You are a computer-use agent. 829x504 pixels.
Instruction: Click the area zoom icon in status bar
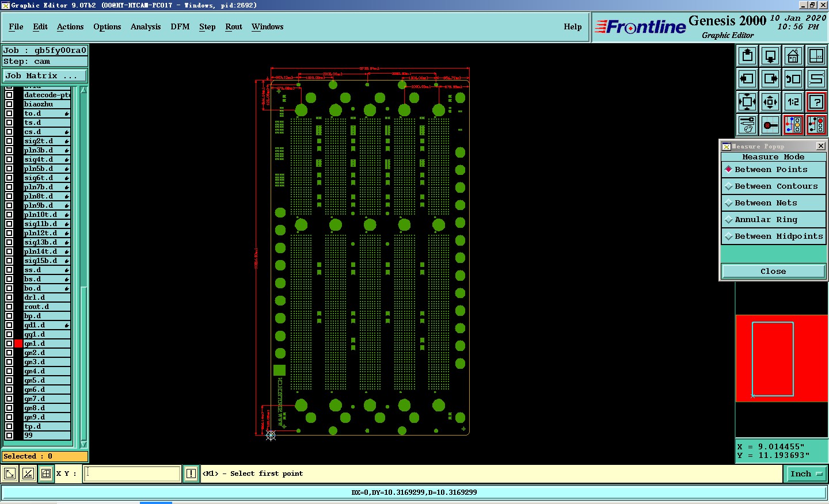[10, 474]
